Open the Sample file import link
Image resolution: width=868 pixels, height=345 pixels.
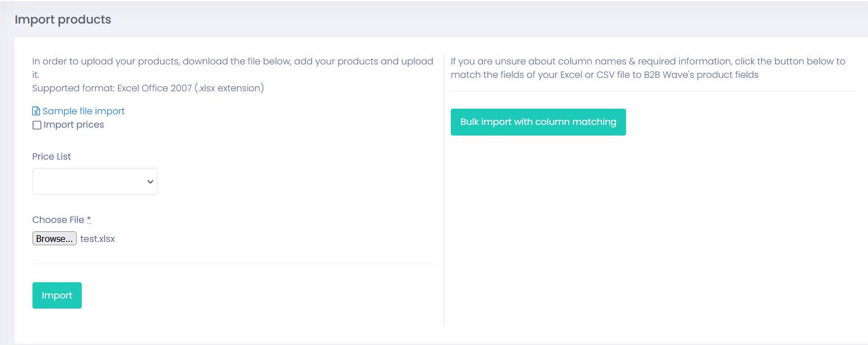point(83,111)
